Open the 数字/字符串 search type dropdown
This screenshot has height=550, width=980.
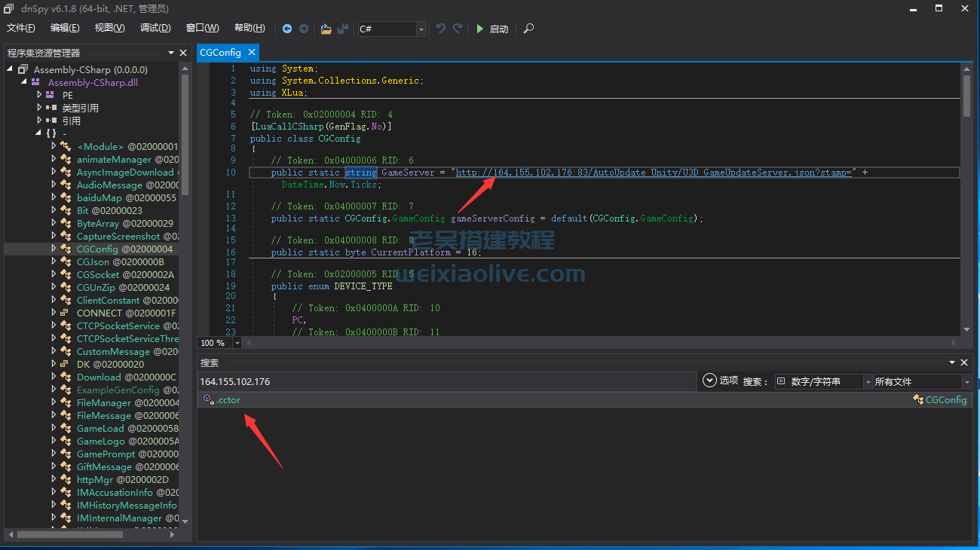coord(868,382)
